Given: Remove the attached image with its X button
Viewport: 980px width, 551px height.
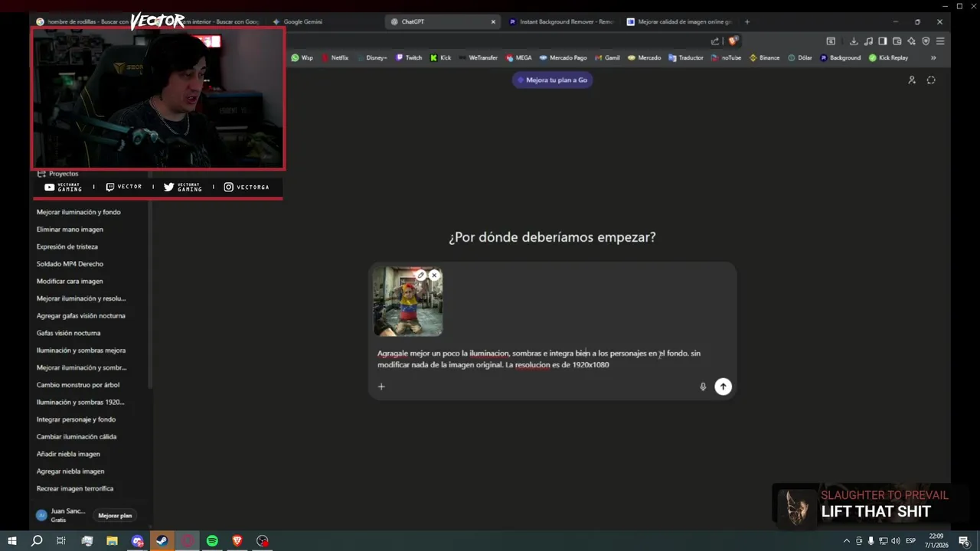Looking at the screenshot, I should tap(434, 275).
